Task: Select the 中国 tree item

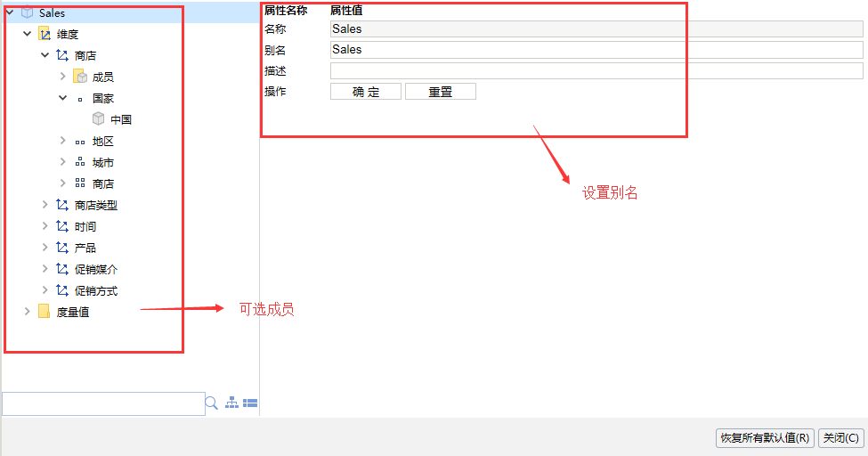Action: [121, 119]
